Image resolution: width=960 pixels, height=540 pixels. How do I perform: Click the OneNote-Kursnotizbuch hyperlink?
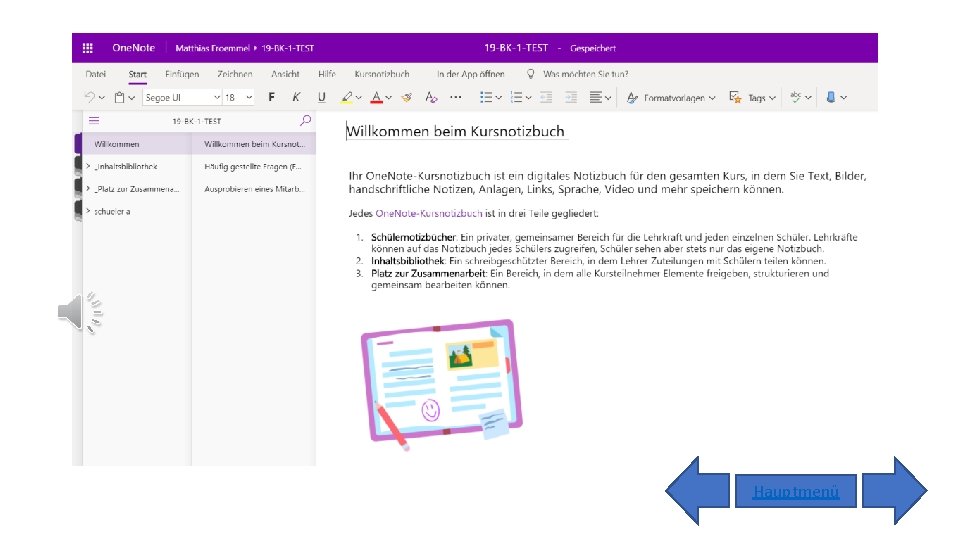coord(429,213)
